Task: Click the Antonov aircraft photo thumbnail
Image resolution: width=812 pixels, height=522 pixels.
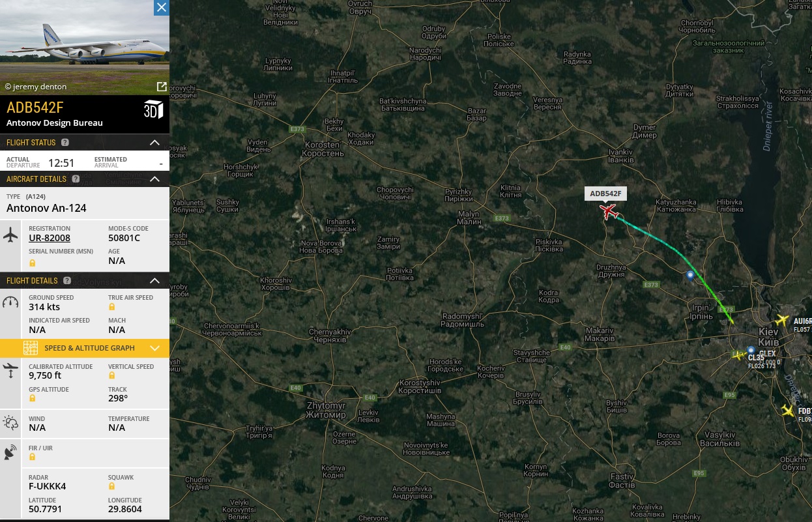Action: pyautogui.click(x=85, y=48)
